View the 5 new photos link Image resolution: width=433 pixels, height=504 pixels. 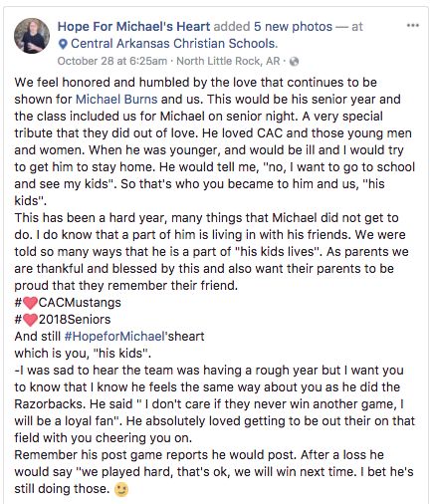point(293,27)
